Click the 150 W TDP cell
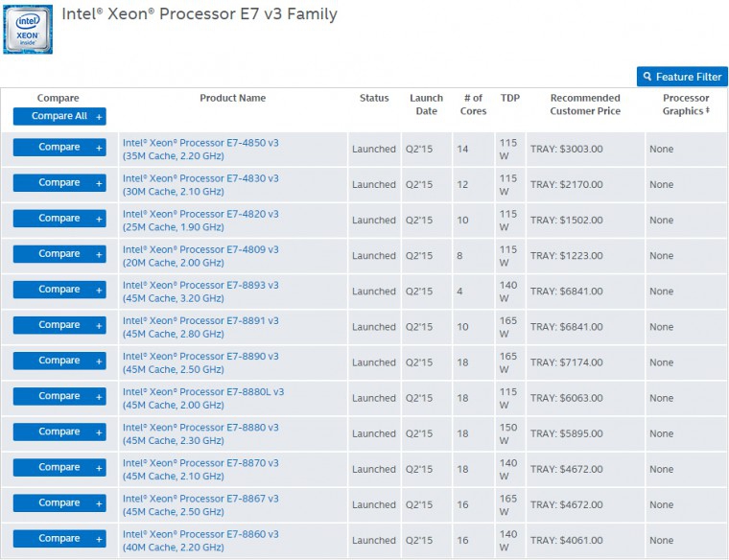Image resolution: width=729 pixels, height=560 pixels. coord(508,433)
